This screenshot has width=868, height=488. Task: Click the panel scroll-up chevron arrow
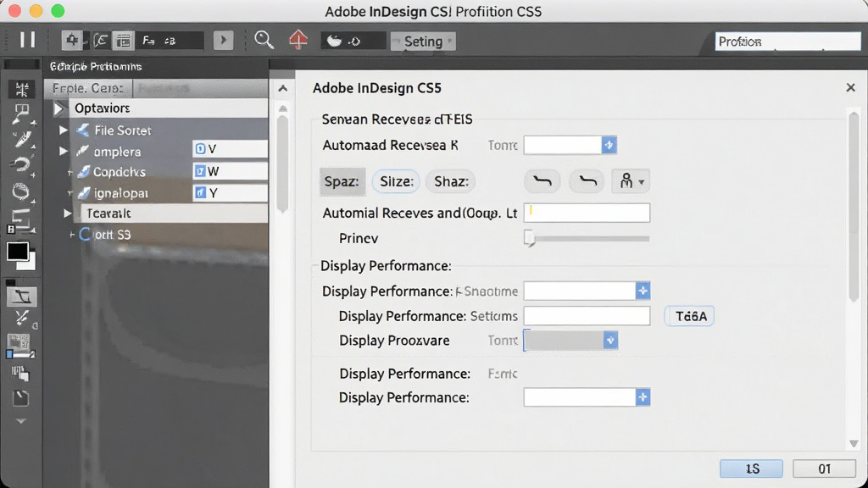(x=283, y=88)
